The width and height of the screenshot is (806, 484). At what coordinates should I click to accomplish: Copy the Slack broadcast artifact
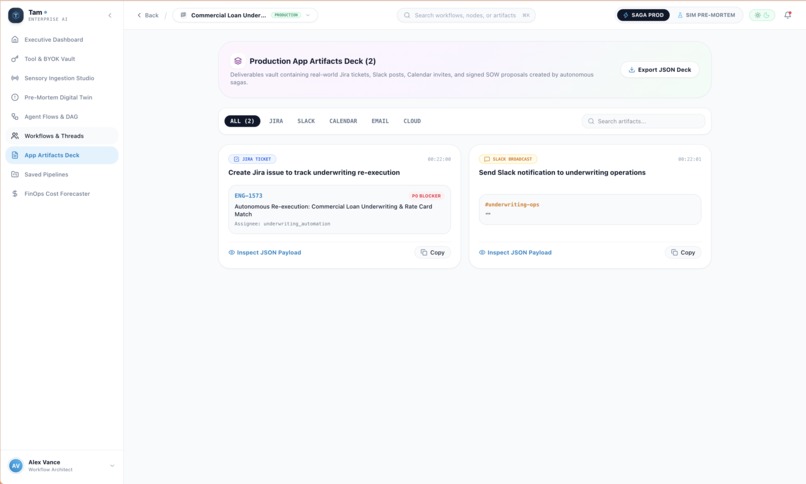tap(683, 252)
